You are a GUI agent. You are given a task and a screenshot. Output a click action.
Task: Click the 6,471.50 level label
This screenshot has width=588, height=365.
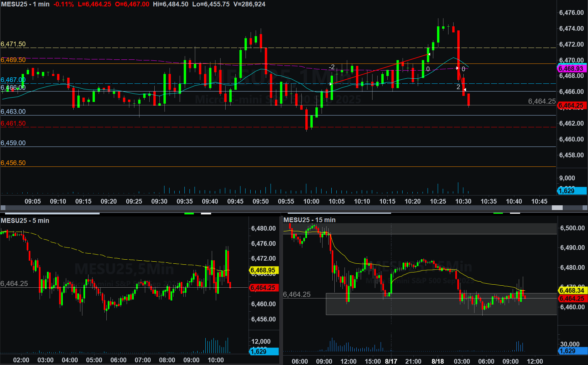(x=13, y=44)
